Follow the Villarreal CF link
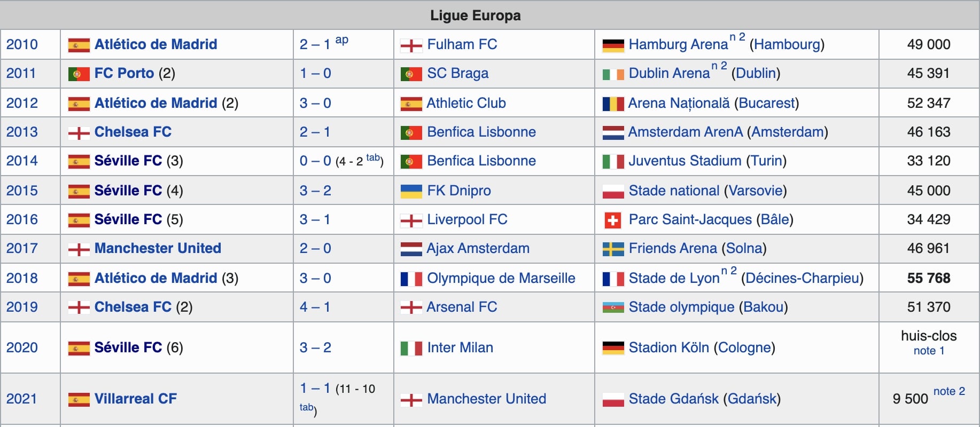Image resolution: width=980 pixels, height=427 pixels. 135,399
